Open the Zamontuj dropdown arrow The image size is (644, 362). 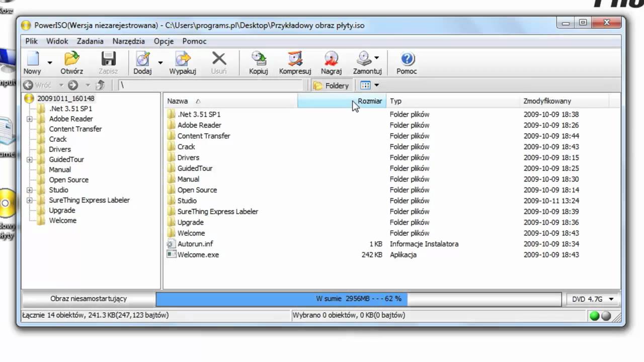[376, 57]
